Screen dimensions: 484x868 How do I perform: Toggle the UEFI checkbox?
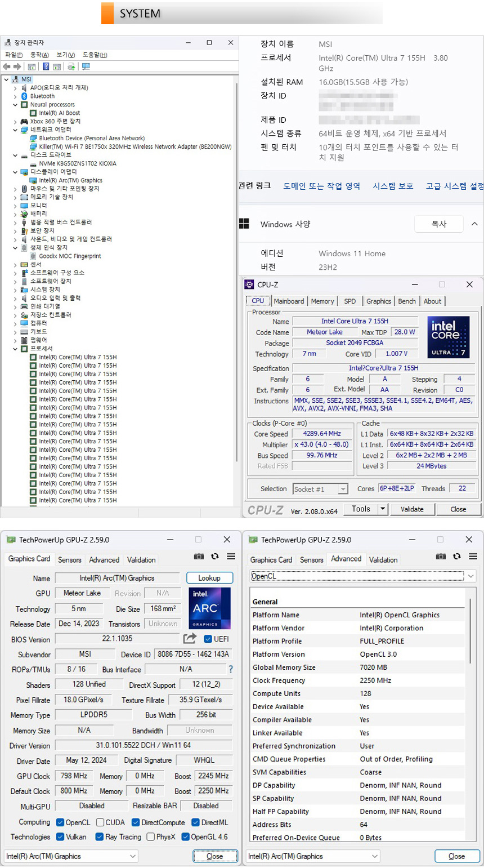(208, 639)
